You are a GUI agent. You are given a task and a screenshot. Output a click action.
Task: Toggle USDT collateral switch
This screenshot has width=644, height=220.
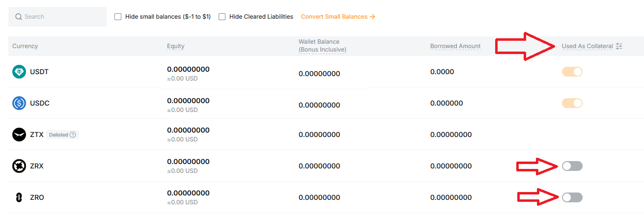[x=572, y=72]
